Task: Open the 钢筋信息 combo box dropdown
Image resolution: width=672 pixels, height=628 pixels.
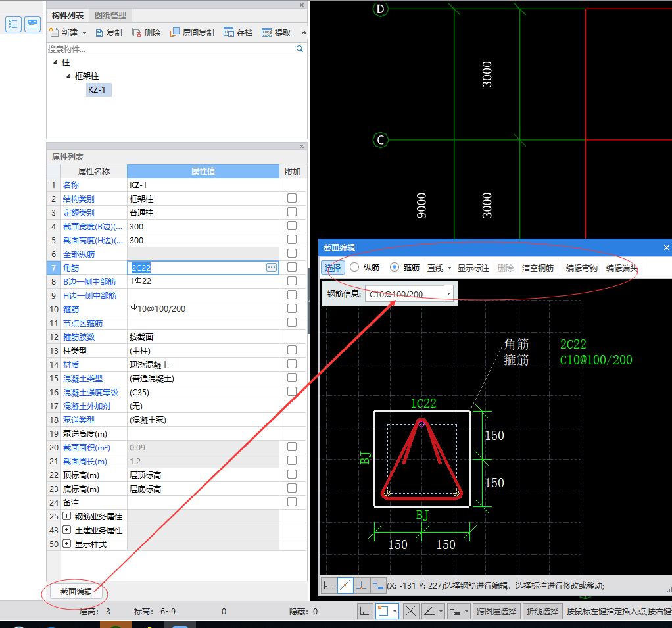Action: point(448,294)
